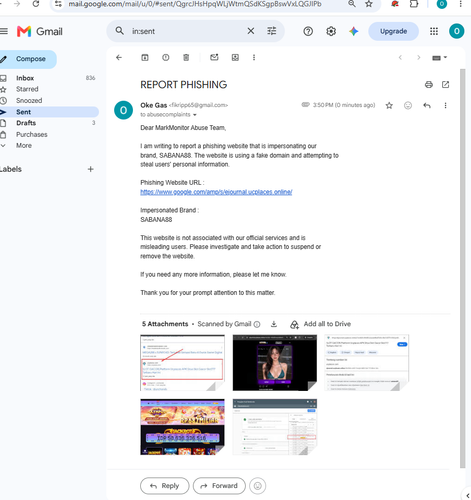This screenshot has width=471, height=500.
Task: Open the last email screenshot attachment
Action: [x=275, y=427]
